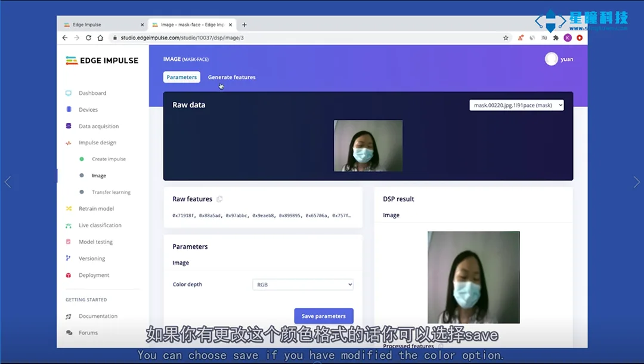Click the Impulse design pulse icon

point(69,143)
